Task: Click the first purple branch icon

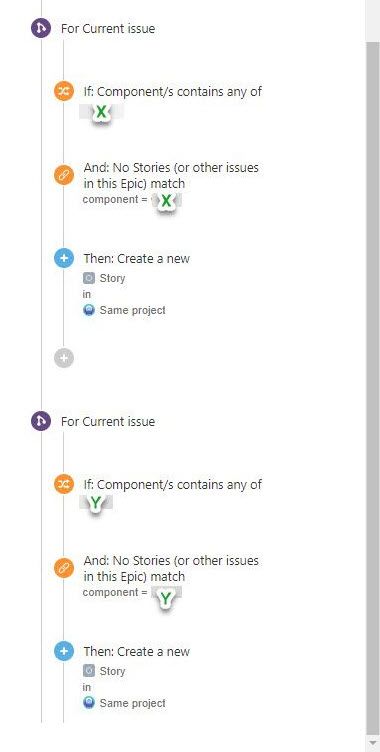Action: (41, 28)
